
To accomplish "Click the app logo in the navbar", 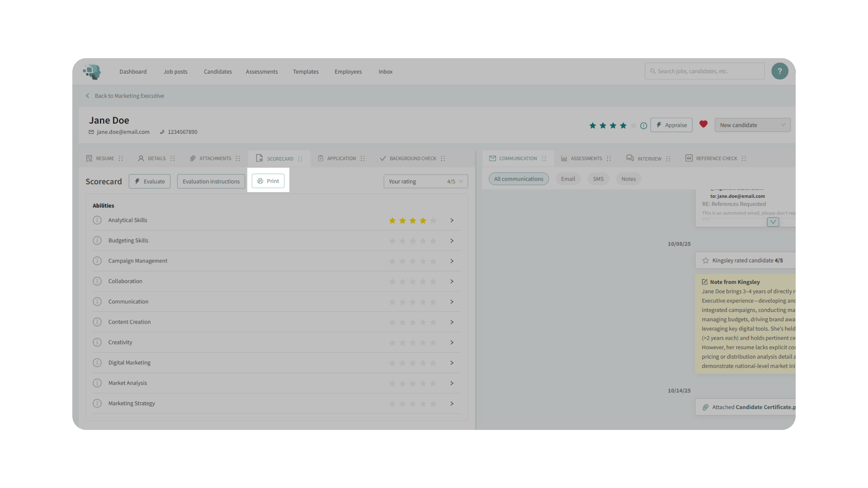I will point(92,71).
